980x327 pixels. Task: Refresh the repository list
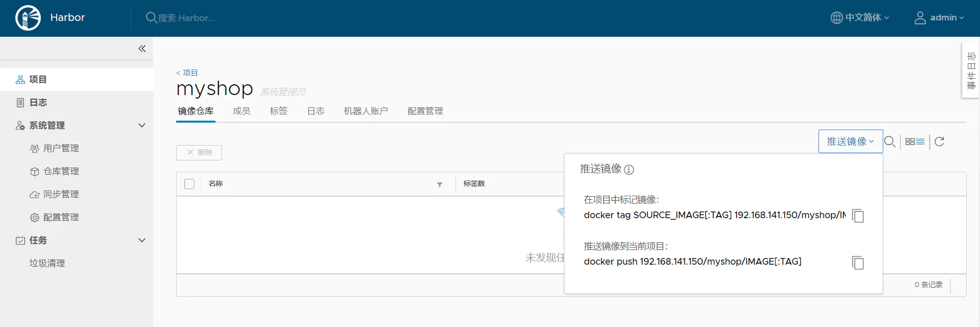point(939,142)
